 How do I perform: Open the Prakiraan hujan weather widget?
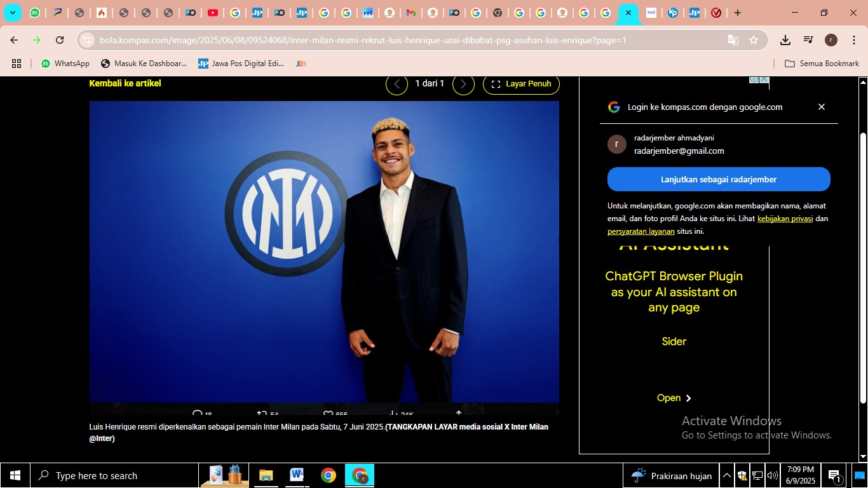pyautogui.click(x=672, y=475)
